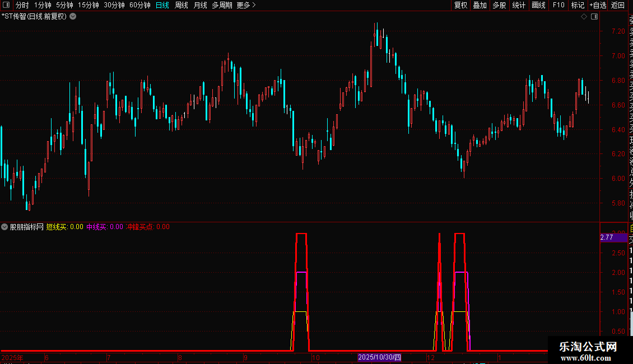This screenshot has width=633, height=364.
Task: Select the 60分钟 period tab
Action: pos(139,5)
